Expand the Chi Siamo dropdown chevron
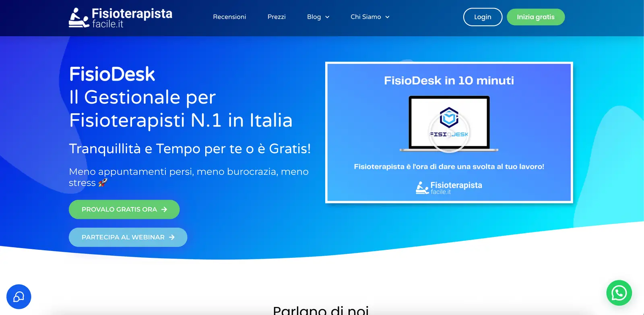 [387, 17]
